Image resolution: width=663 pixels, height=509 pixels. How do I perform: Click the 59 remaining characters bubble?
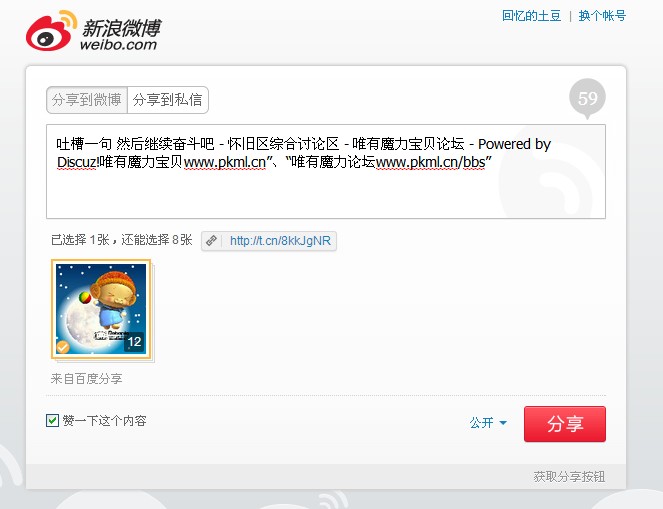(x=587, y=99)
